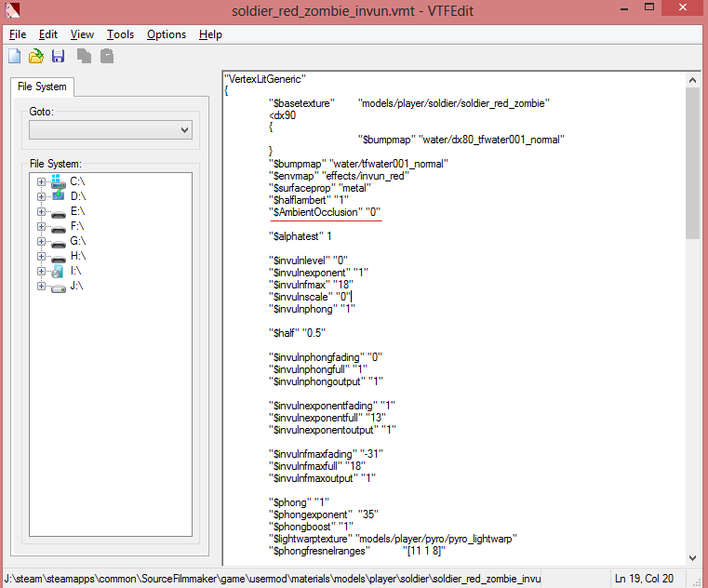Switch to the File System tab
This screenshot has height=588, width=708.
click(42, 87)
